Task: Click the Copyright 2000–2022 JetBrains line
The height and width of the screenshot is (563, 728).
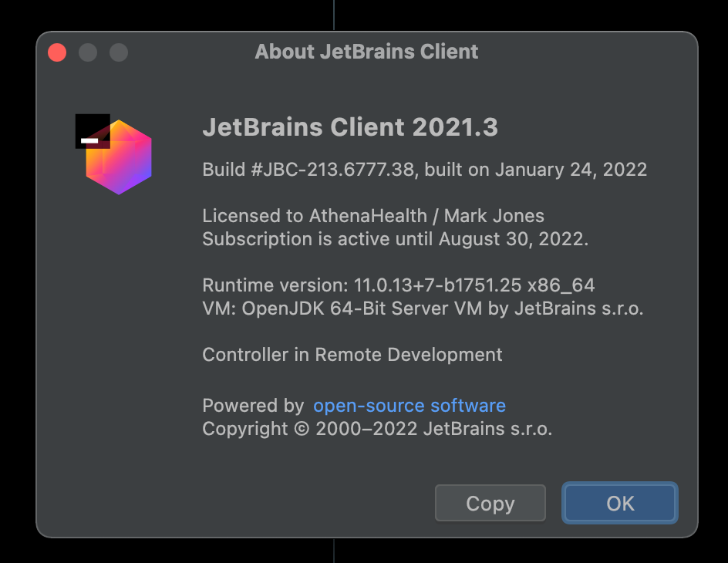Action: click(377, 429)
